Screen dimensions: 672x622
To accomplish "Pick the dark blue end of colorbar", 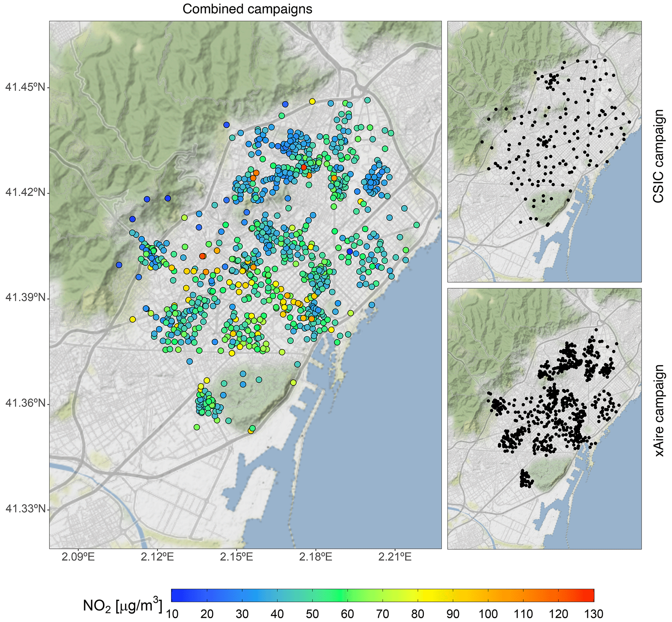I will [175, 595].
